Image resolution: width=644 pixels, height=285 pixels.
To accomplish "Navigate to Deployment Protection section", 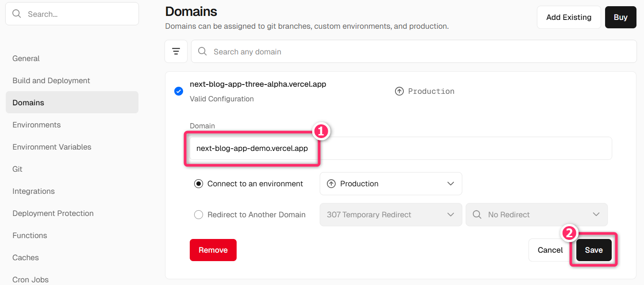I will pyautogui.click(x=53, y=213).
